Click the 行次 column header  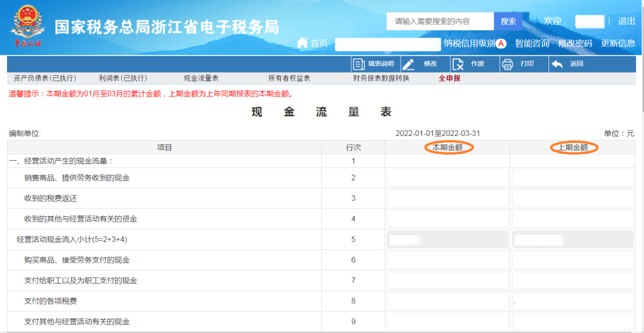[353, 148]
